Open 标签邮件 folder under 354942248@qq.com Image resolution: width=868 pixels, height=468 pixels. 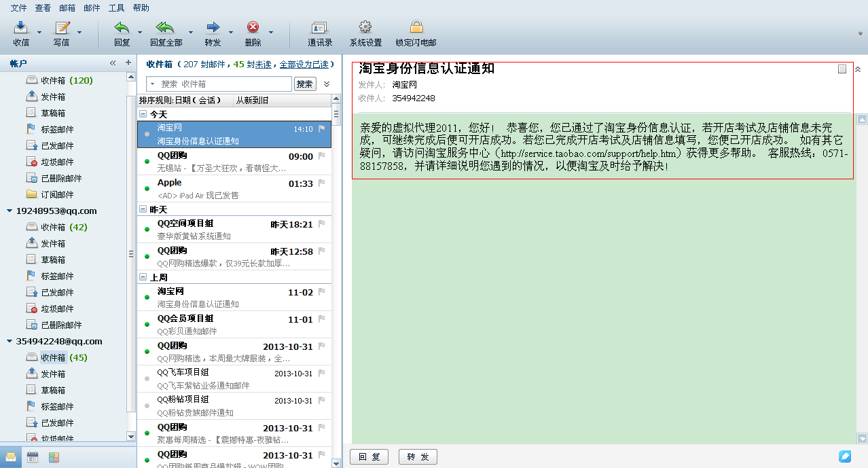[57, 406]
